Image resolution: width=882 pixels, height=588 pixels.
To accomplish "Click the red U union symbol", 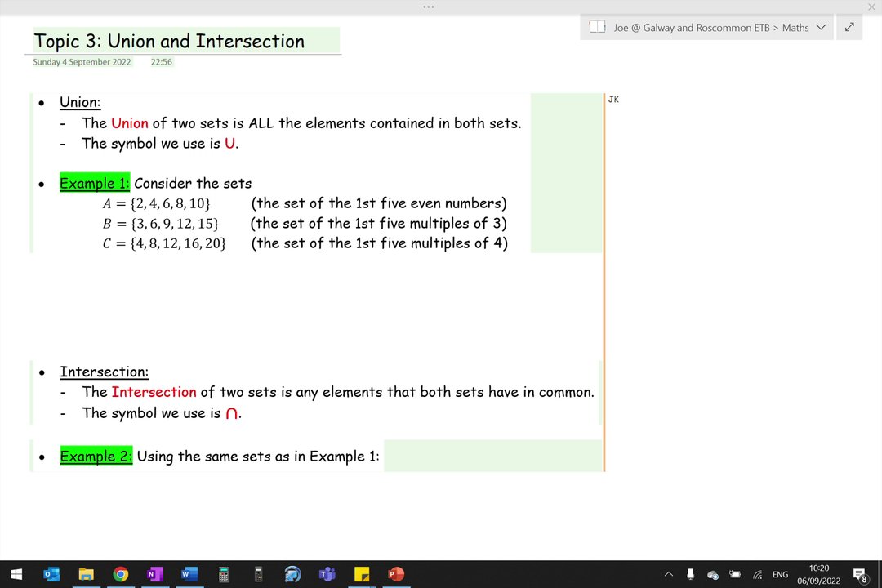I will [x=229, y=144].
